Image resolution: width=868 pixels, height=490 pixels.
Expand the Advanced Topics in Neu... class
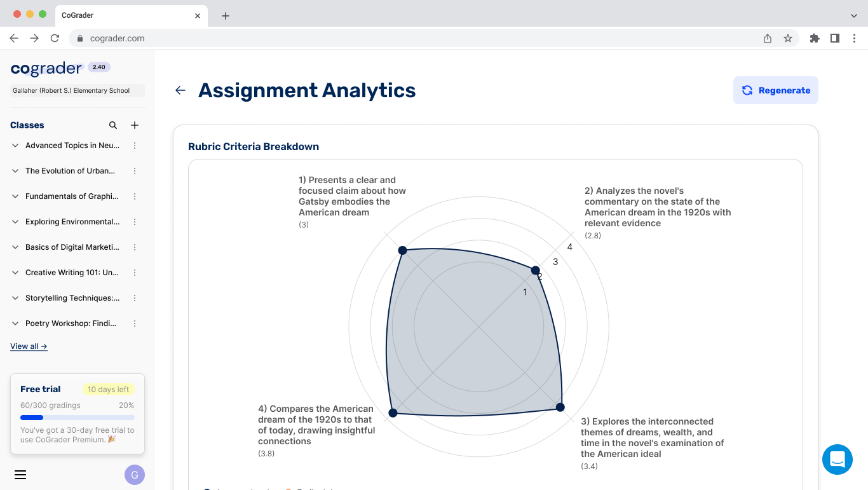(x=15, y=146)
